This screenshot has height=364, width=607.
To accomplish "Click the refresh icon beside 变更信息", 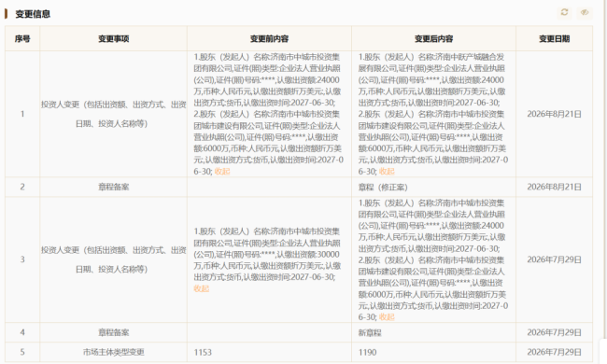I will [x=564, y=12].
